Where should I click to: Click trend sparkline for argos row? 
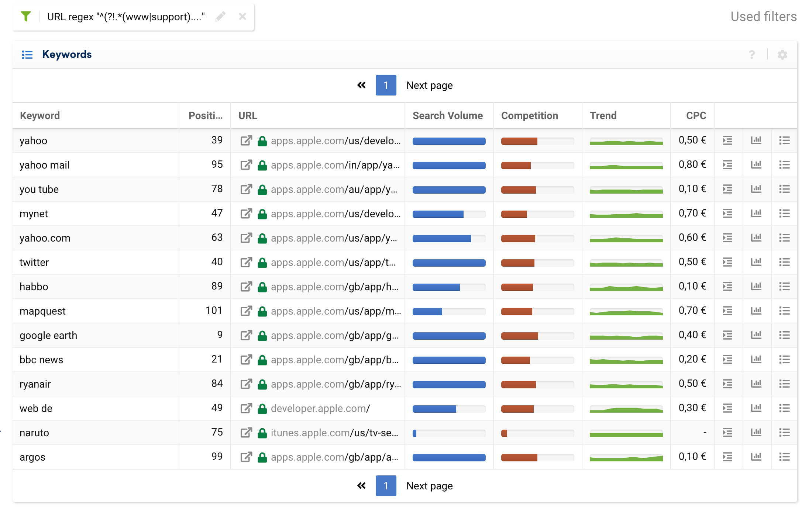[x=626, y=458]
